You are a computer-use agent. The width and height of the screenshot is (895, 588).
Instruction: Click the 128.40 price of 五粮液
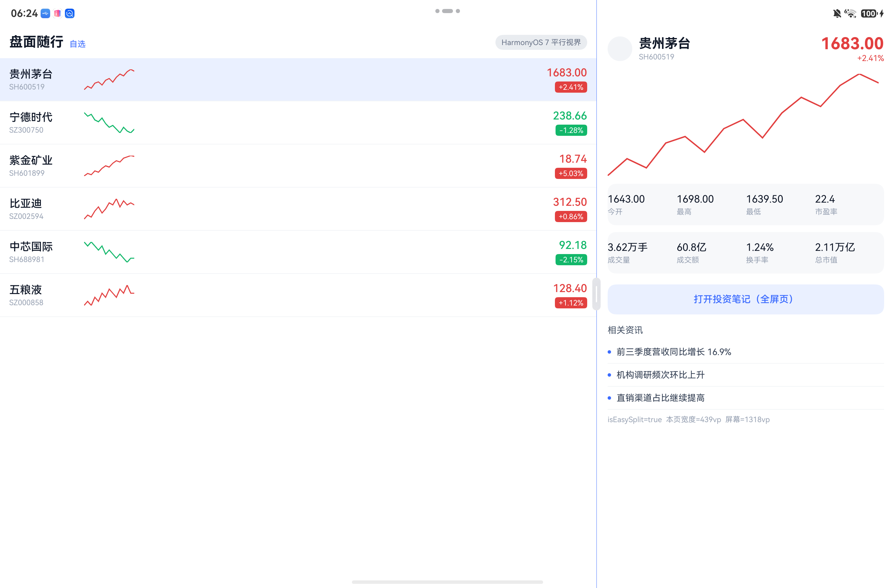point(570,288)
